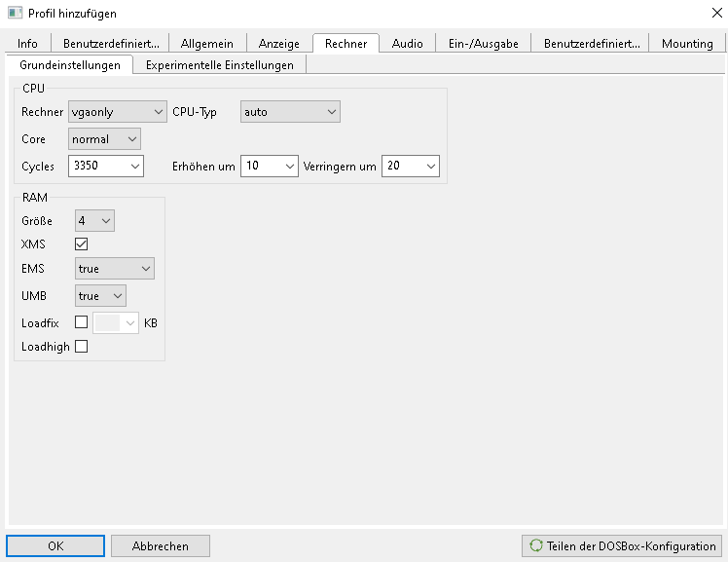Expand the UMB dropdown

(x=100, y=295)
